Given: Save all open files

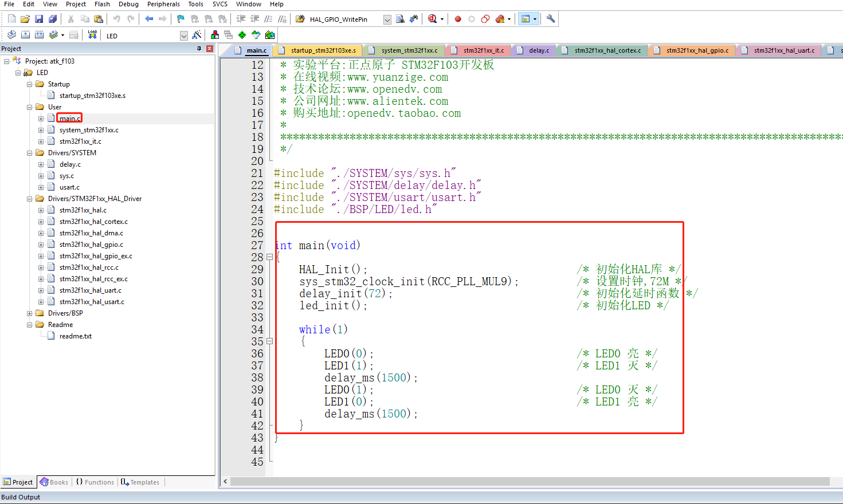Looking at the screenshot, I should [x=53, y=18].
